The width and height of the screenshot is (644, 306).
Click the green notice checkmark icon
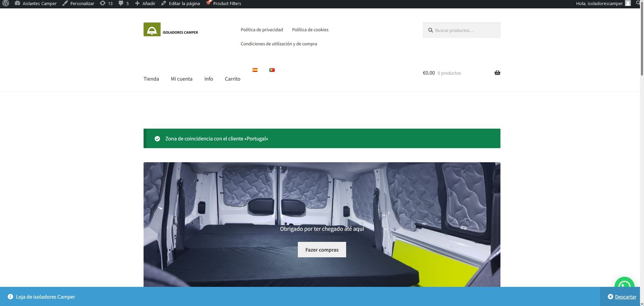pos(157,139)
